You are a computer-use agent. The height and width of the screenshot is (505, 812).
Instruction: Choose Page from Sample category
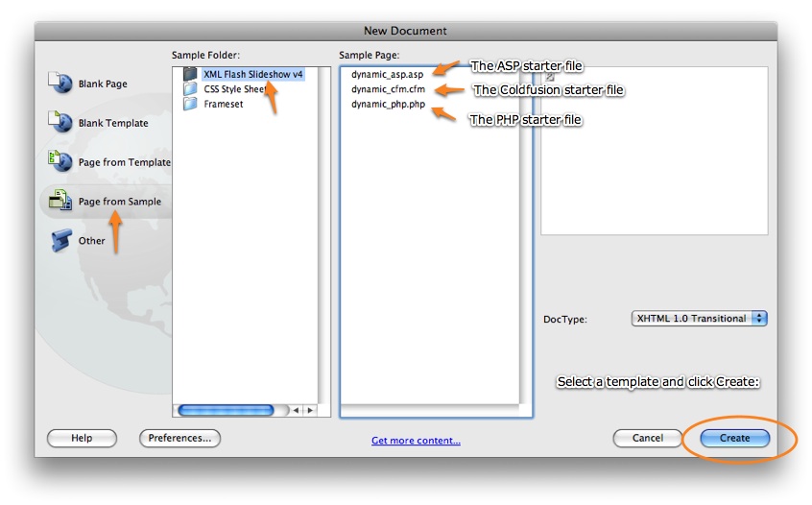pyautogui.click(x=120, y=202)
